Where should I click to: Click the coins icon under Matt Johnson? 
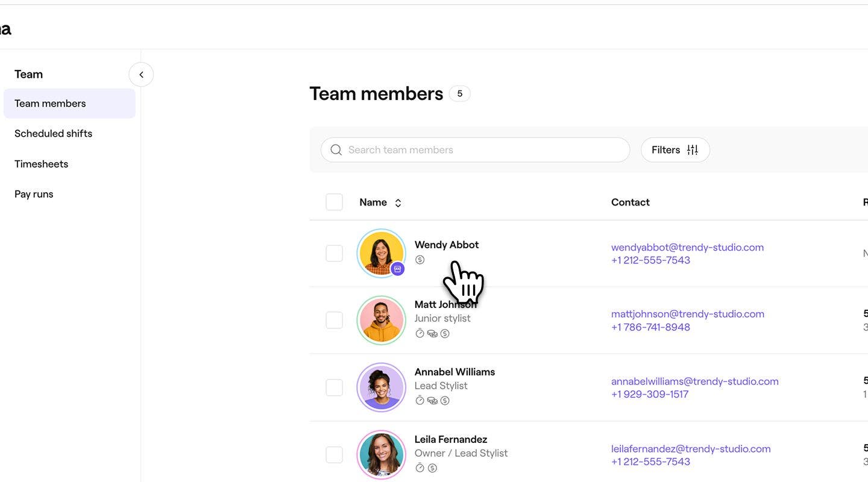click(432, 333)
